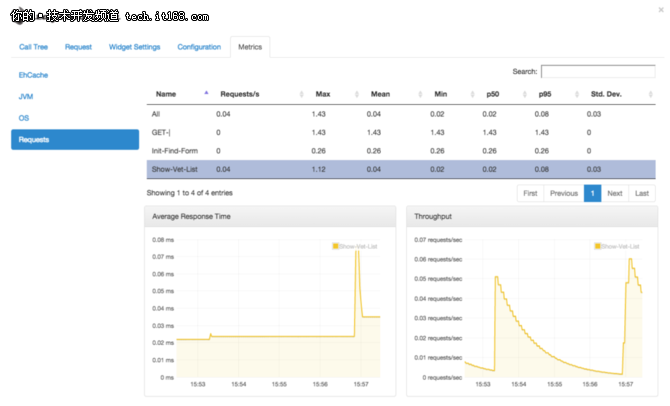The height and width of the screenshot is (406, 670).
Task: Select the GET-| request row
Action: coord(401,132)
